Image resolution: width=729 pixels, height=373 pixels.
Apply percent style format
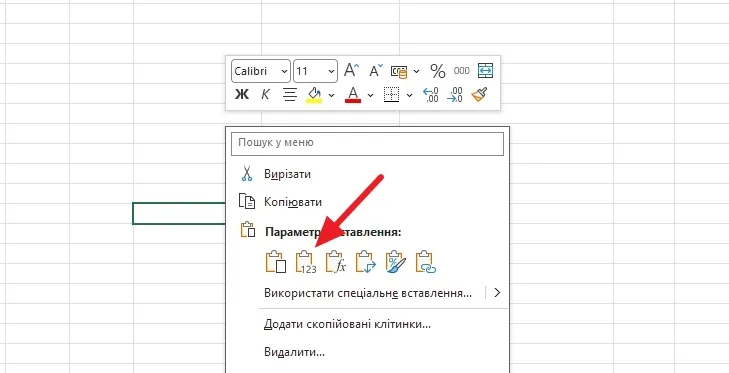click(x=437, y=71)
